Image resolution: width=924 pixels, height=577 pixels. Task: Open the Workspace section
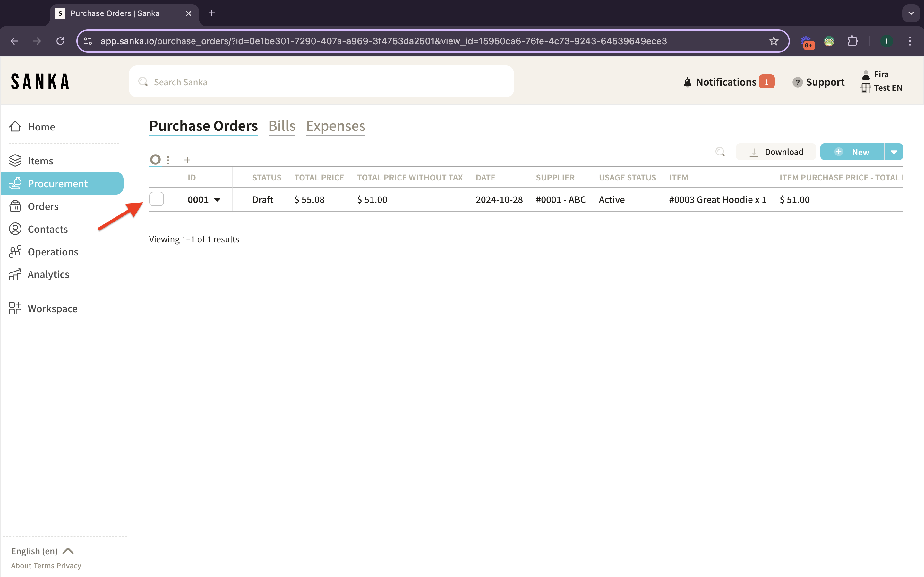coord(52,308)
